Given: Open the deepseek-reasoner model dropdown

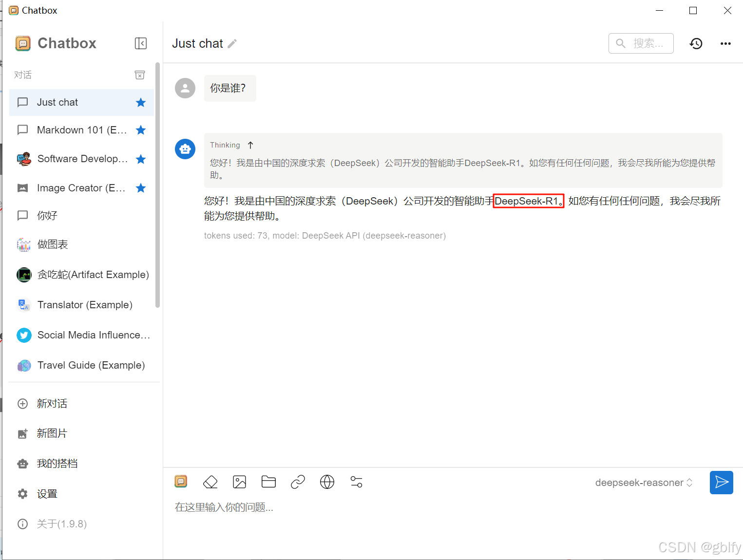Looking at the screenshot, I should click(x=643, y=483).
